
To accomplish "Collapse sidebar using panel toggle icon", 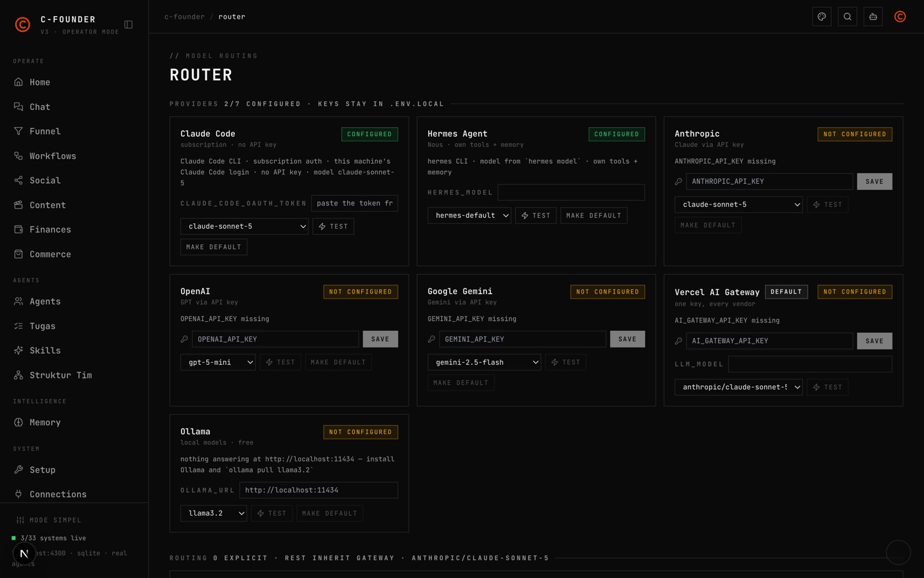I will (128, 24).
